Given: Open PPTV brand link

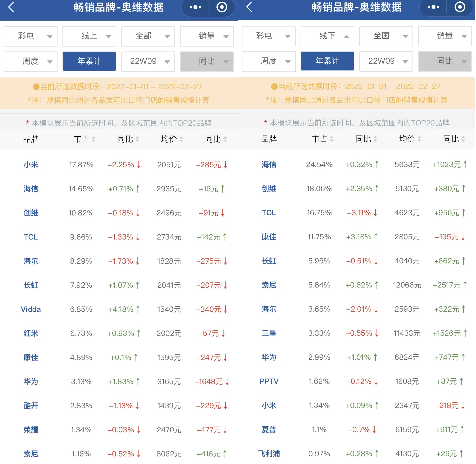Looking at the screenshot, I should (x=269, y=382).
